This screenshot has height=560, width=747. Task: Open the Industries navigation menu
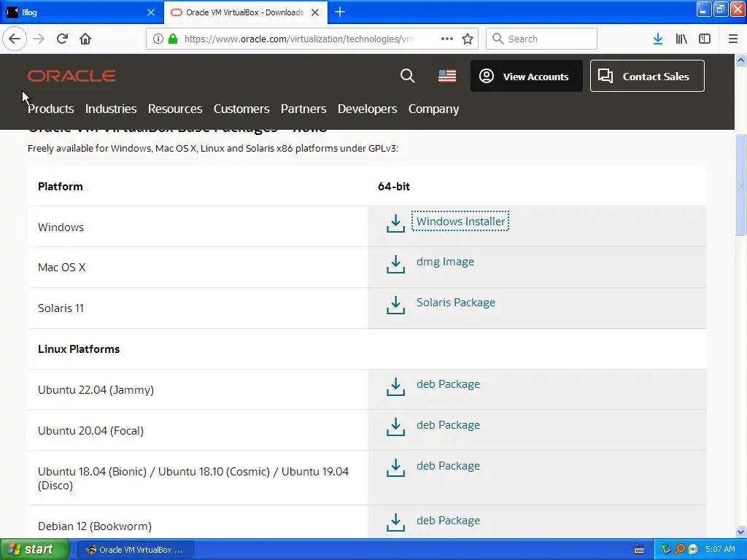(x=111, y=109)
